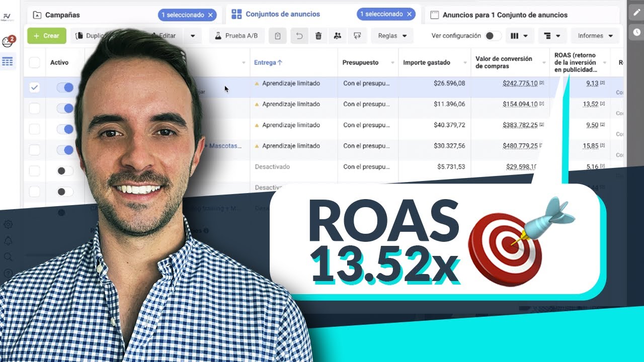Click the trash delete toolbar icon
Viewport: 644px width, 362px height.
click(x=318, y=36)
